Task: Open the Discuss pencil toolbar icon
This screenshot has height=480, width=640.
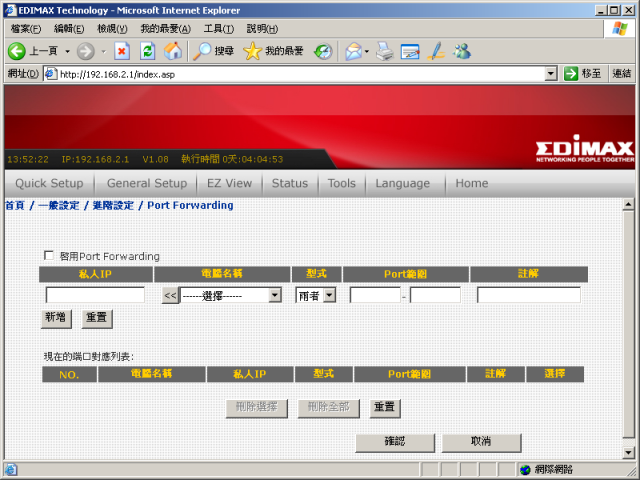Action: click(x=436, y=51)
